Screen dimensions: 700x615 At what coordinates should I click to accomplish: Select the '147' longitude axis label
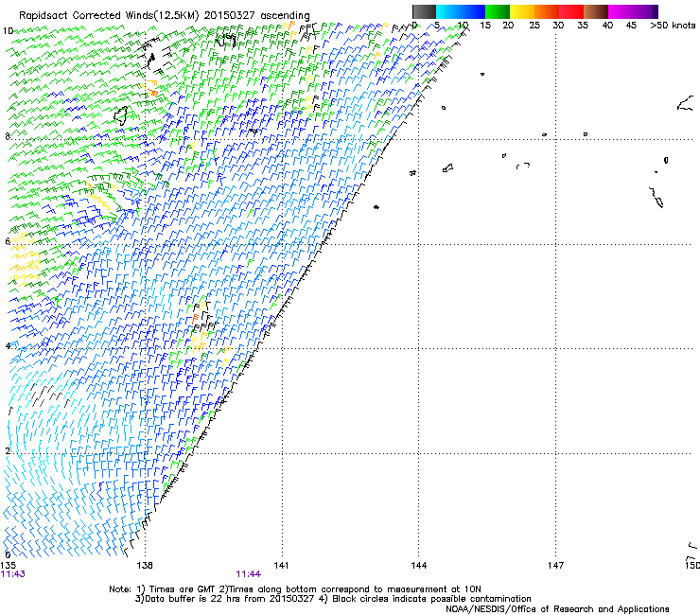point(555,566)
